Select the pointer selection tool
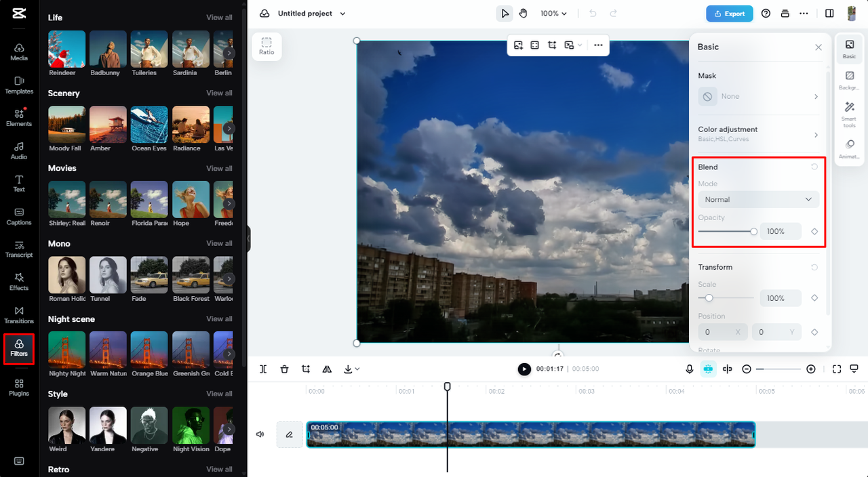Image resolution: width=868 pixels, height=477 pixels. tap(505, 14)
